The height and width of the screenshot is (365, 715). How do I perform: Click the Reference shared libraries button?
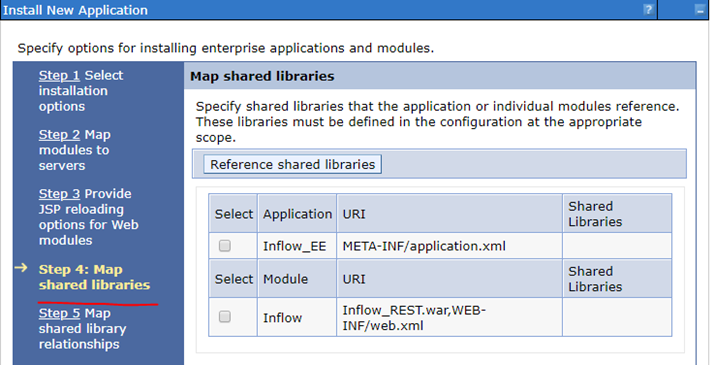(x=292, y=164)
